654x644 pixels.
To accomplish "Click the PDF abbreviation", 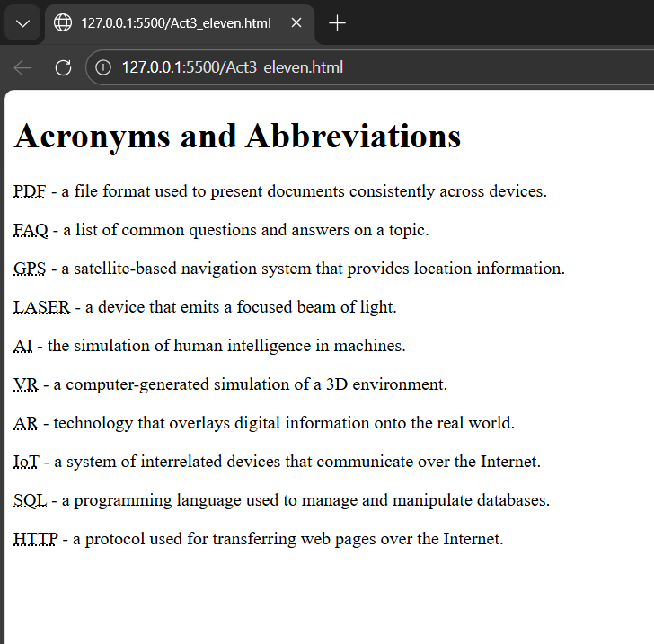I will 30,191.
